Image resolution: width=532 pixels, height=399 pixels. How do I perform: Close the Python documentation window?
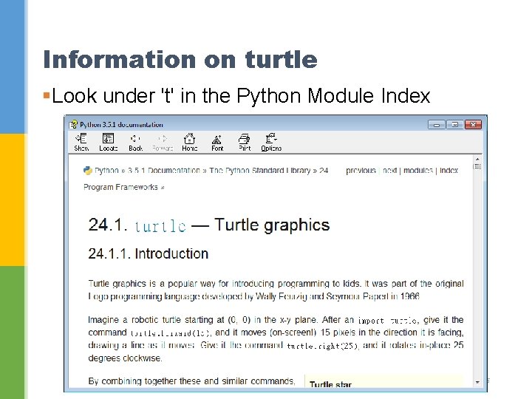pyautogui.click(x=473, y=125)
